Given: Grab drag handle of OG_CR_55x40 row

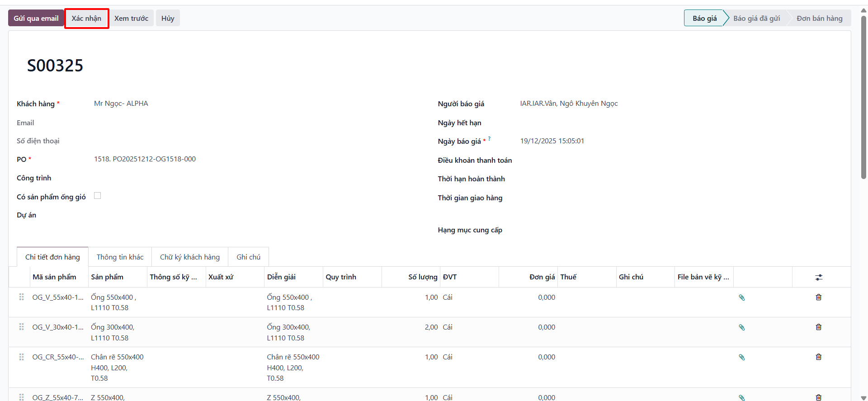Looking at the screenshot, I should pos(21,357).
